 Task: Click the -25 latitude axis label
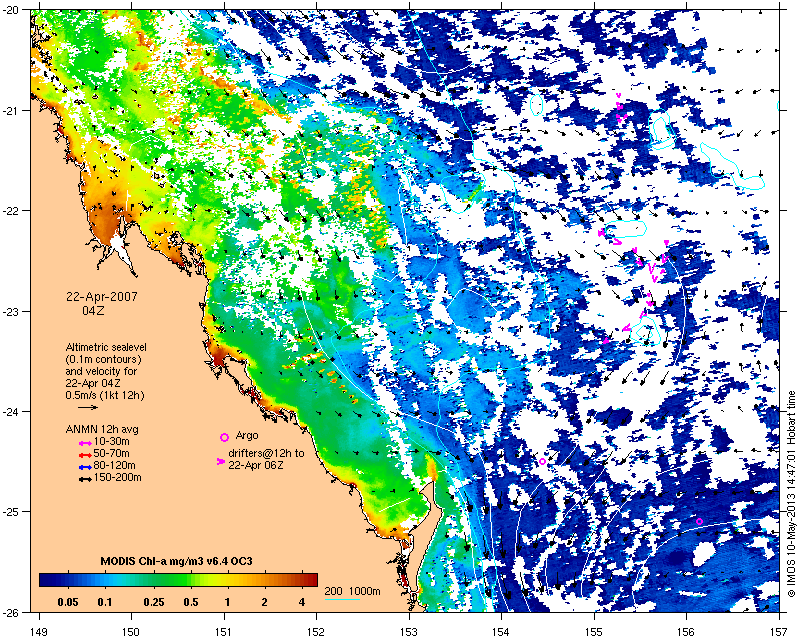point(11,511)
